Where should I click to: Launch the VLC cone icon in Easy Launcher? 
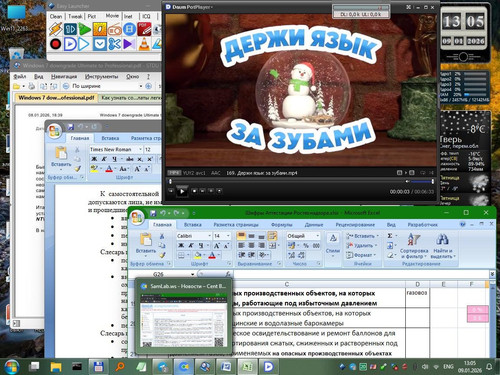[x=144, y=44]
